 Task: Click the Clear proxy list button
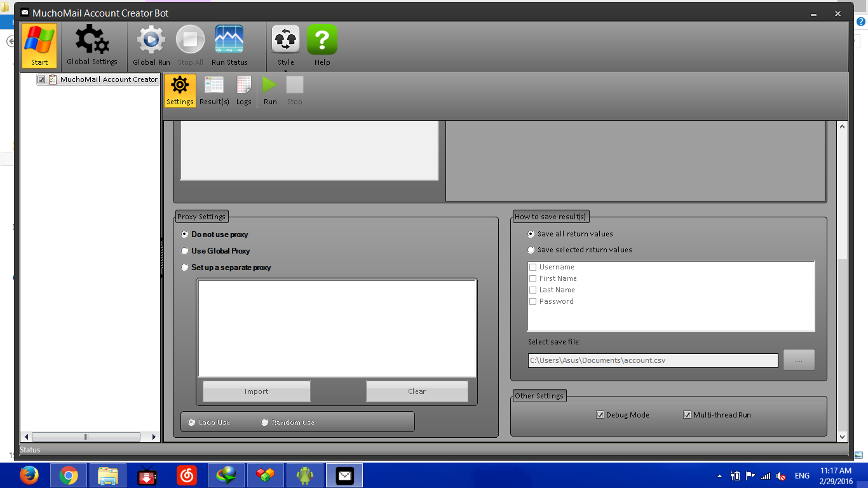click(417, 391)
